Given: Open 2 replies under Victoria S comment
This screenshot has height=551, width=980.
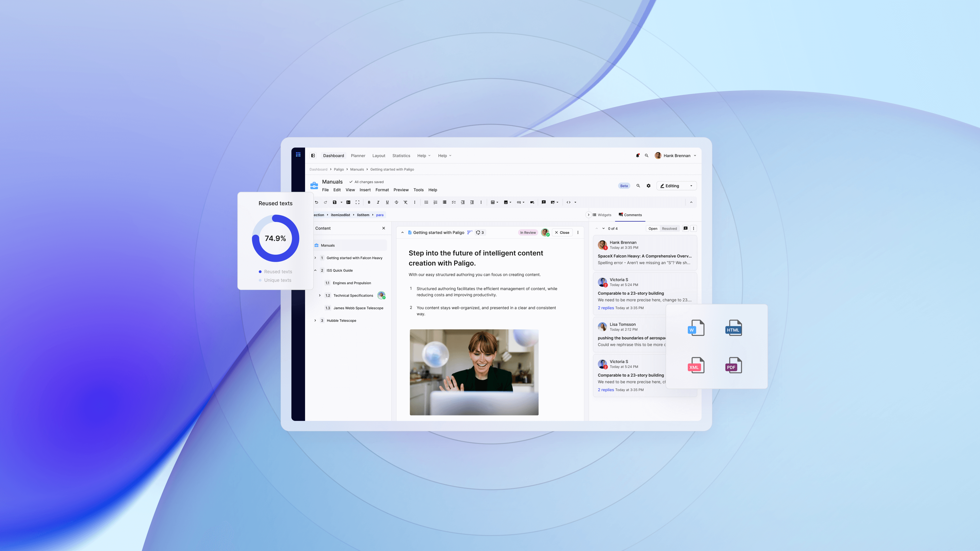Looking at the screenshot, I should click(606, 308).
